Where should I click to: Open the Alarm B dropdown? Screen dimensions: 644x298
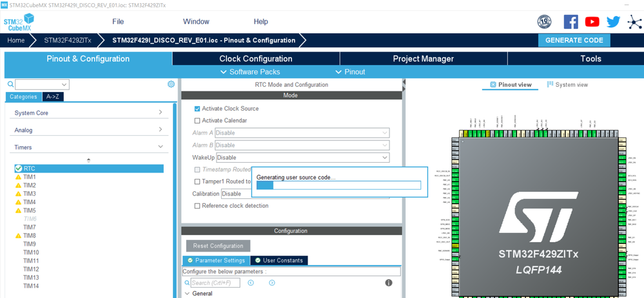(302, 145)
